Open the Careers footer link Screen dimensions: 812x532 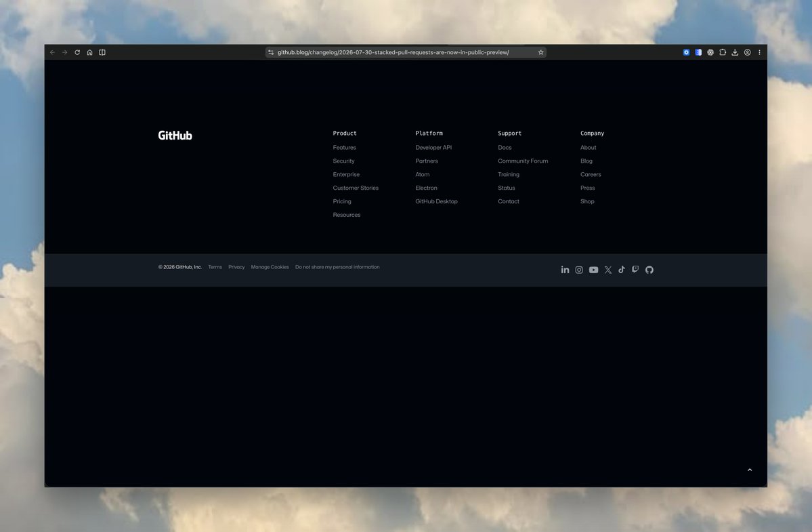click(x=591, y=175)
